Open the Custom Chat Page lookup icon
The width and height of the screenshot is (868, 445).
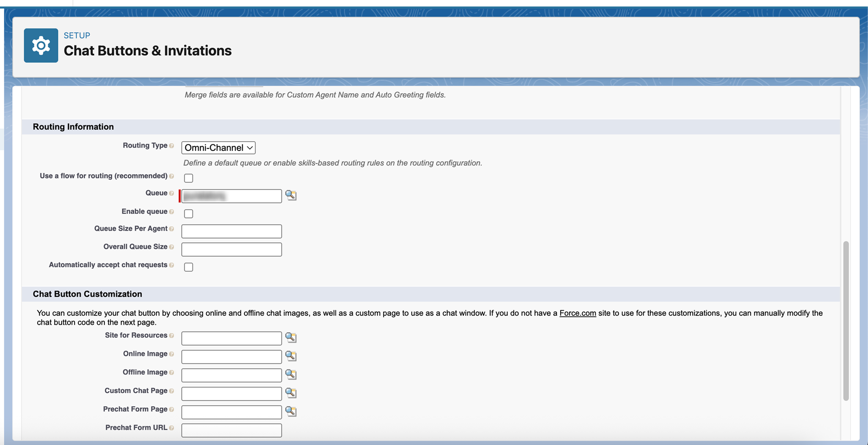pos(291,393)
